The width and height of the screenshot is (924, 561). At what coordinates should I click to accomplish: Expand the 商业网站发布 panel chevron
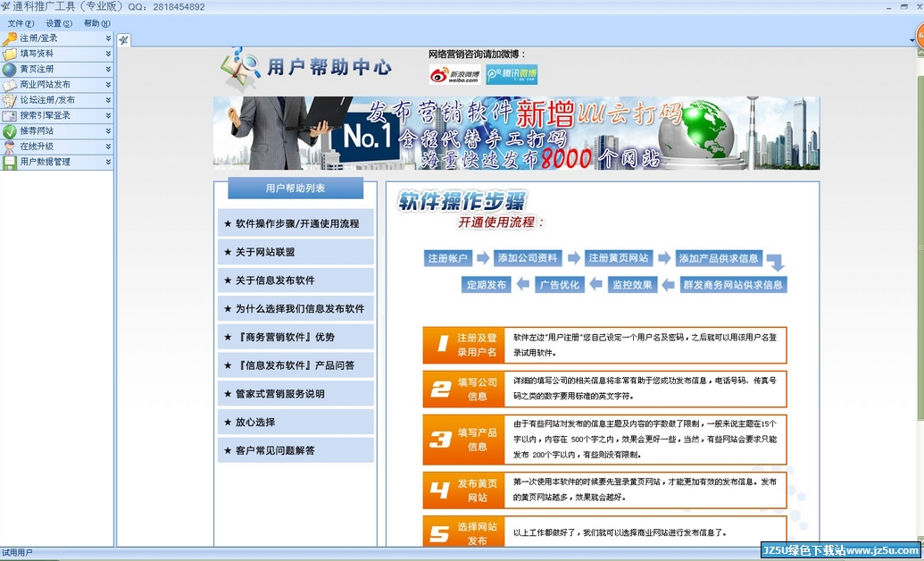(x=108, y=85)
